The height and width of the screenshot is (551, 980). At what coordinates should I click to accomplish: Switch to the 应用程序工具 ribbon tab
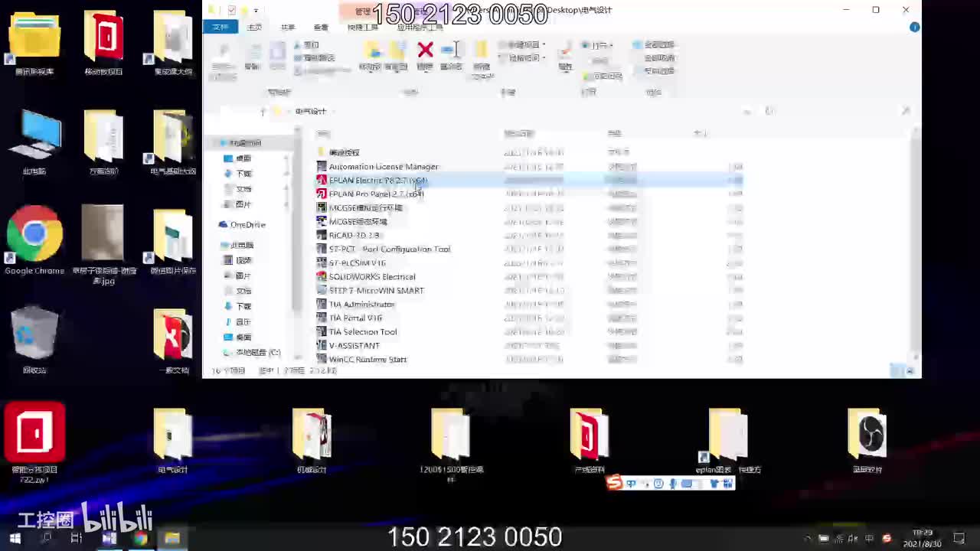point(421,28)
